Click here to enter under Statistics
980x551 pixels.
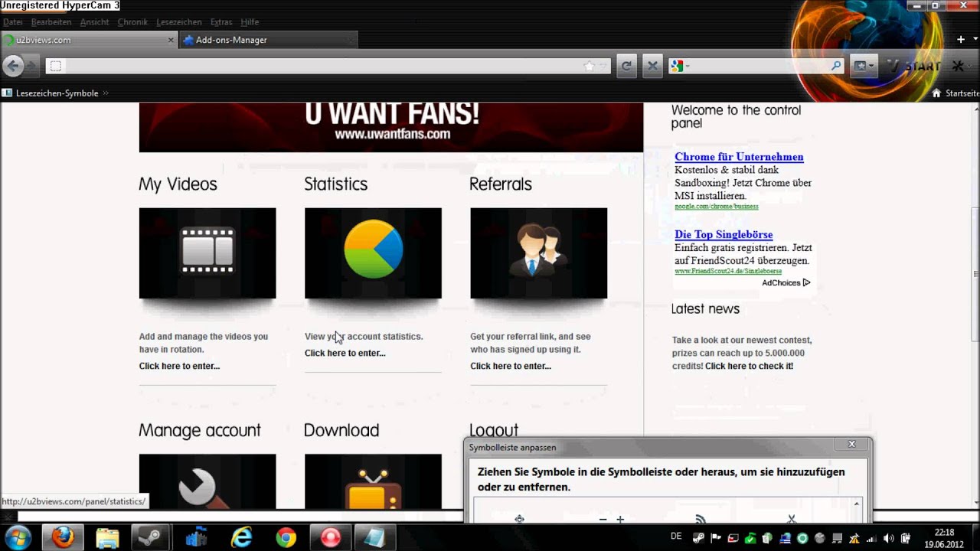345,353
